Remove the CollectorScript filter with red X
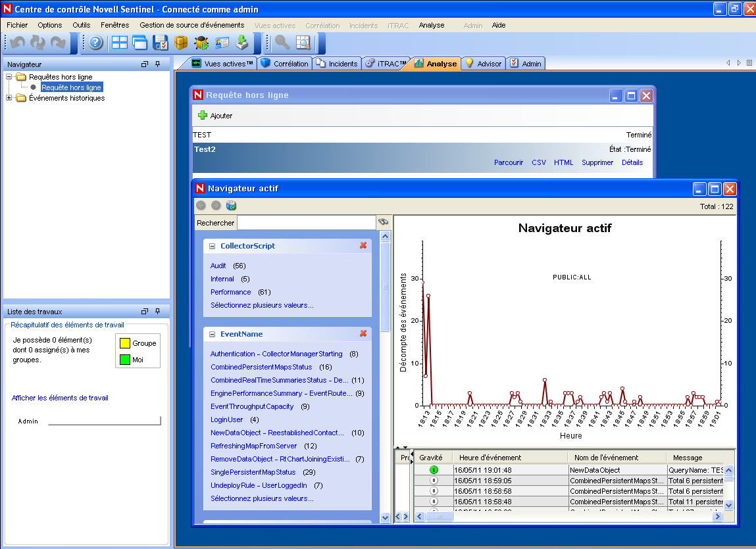 coord(363,246)
